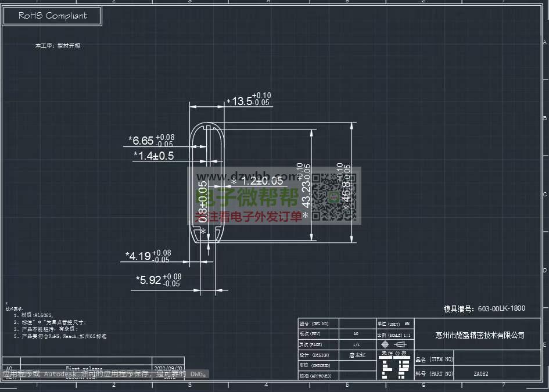This screenshot has width=549, height=392.
Task: Click the projection symbol in title block
Action: (x=393, y=344)
